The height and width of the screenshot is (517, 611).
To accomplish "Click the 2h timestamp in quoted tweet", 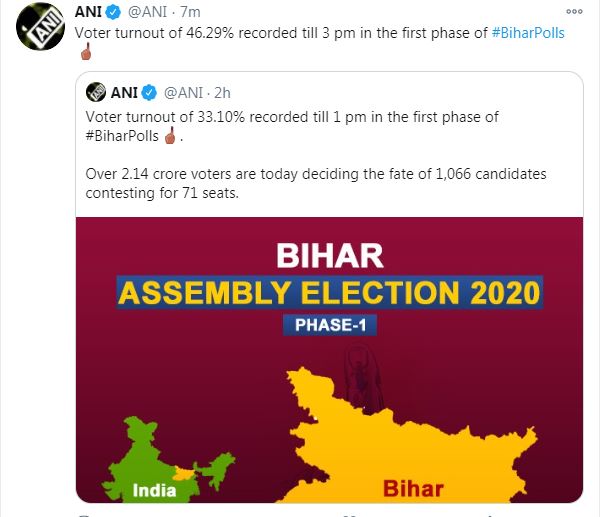I will pyautogui.click(x=223, y=93).
